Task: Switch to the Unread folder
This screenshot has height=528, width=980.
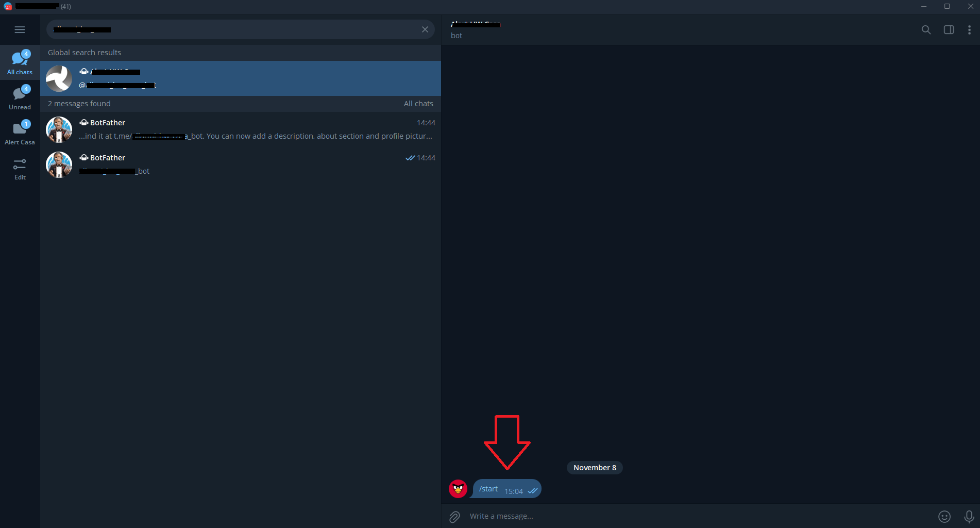Action: [x=20, y=97]
